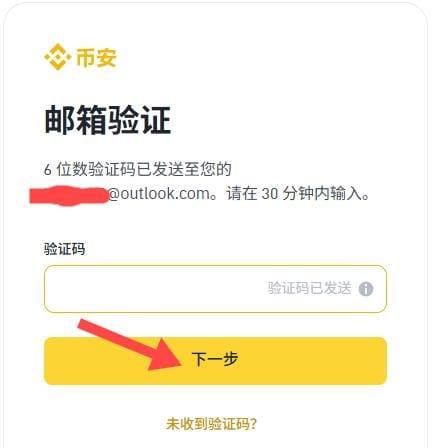
Task: Click the info icon in the code field
Action: [366, 289]
